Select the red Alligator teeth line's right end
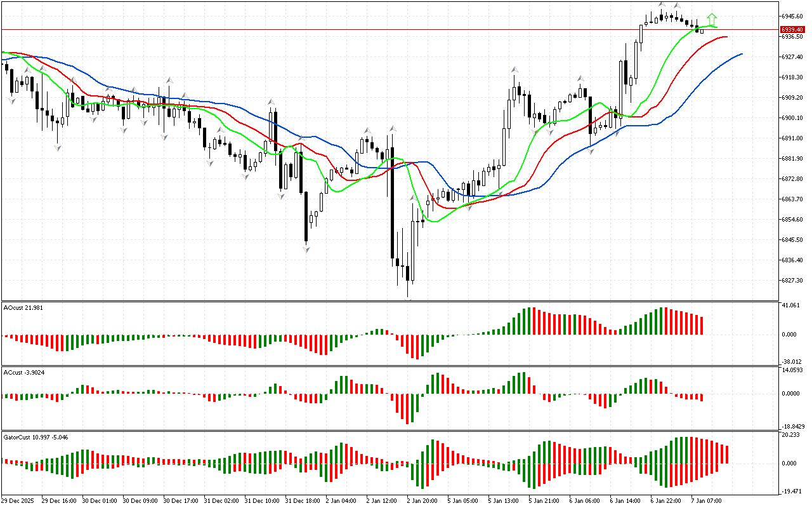The width and height of the screenshot is (812, 508). [726, 37]
